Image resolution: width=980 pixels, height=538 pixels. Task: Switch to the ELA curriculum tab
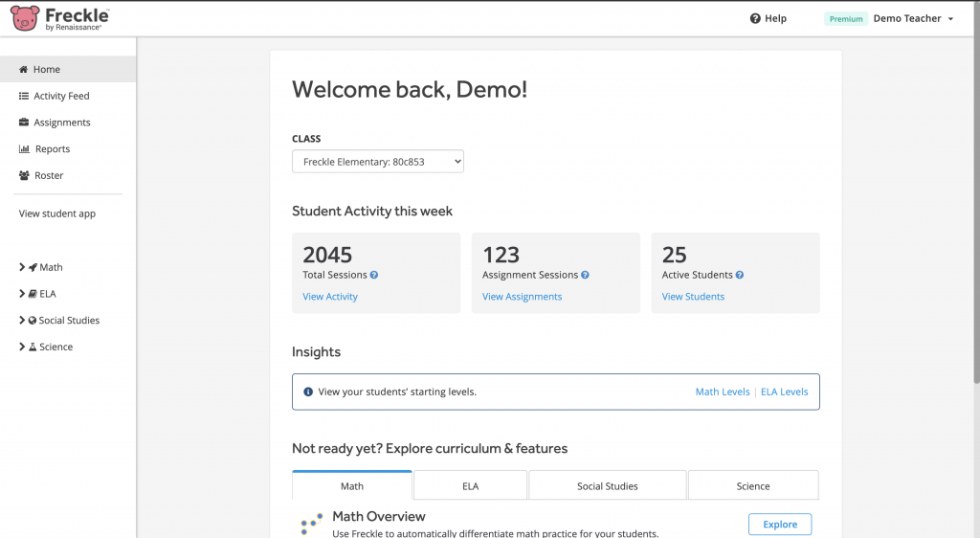(x=470, y=485)
